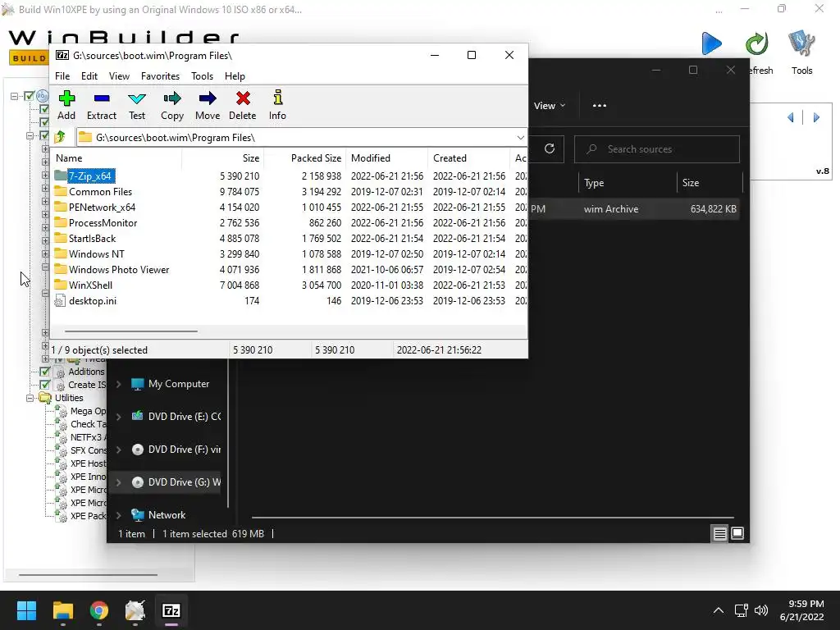Go up one folder level in 7-Zip
Image resolution: width=840 pixels, height=630 pixels.
60,137
